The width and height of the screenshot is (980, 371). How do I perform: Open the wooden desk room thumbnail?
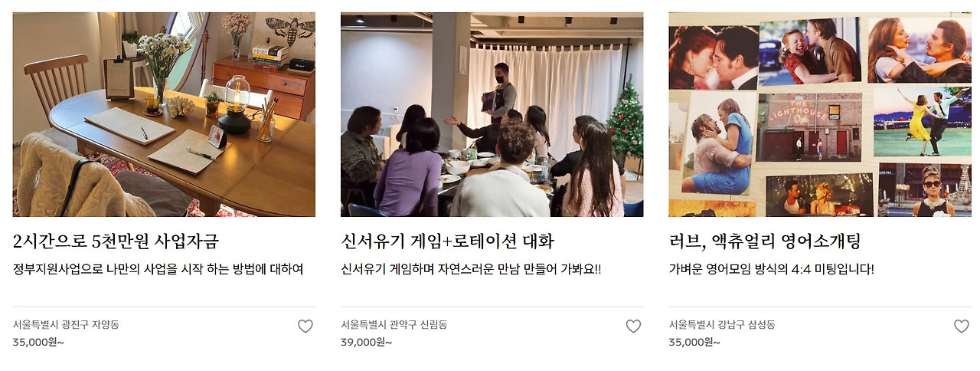click(164, 114)
